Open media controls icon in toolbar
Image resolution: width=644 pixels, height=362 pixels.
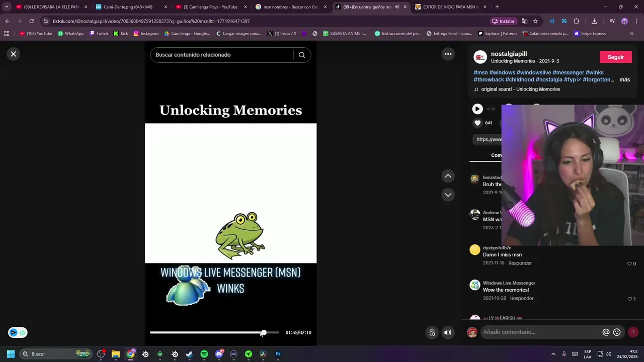(612, 21)
